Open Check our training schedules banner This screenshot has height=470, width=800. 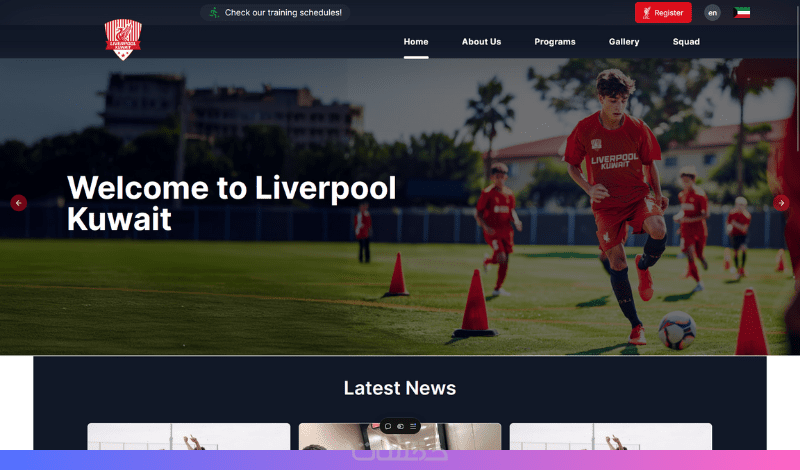click(x=275, y=12)
